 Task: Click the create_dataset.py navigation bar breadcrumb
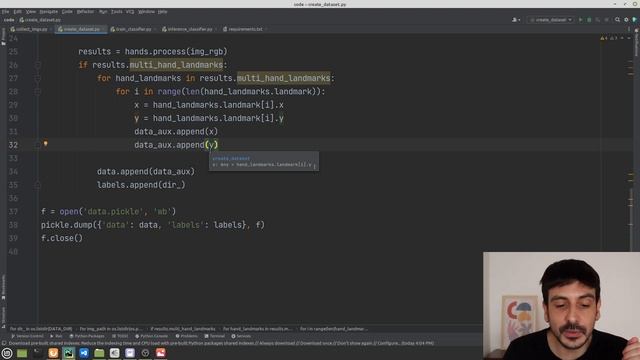40,20
